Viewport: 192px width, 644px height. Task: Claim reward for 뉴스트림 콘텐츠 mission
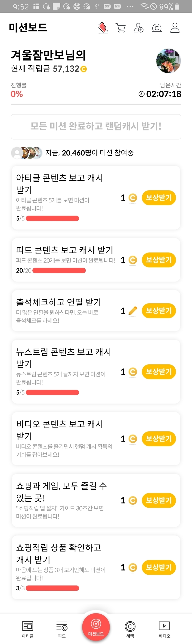tap(159, 372)
